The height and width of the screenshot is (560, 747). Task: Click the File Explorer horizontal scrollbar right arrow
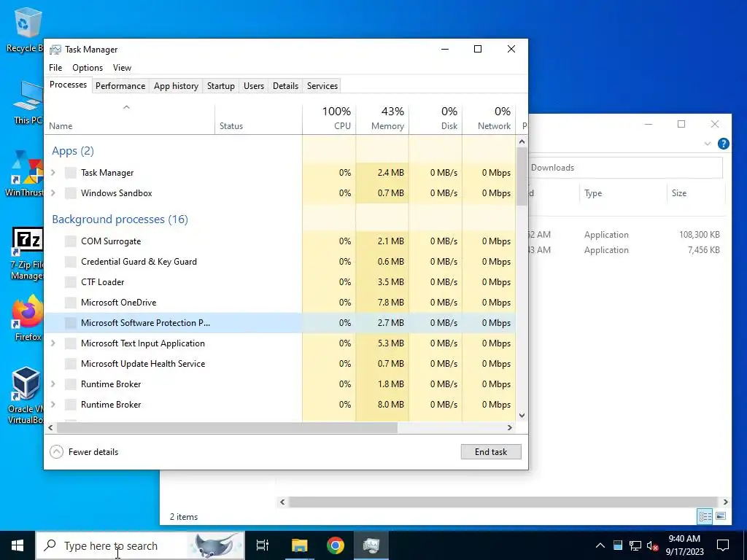point(726,502)
